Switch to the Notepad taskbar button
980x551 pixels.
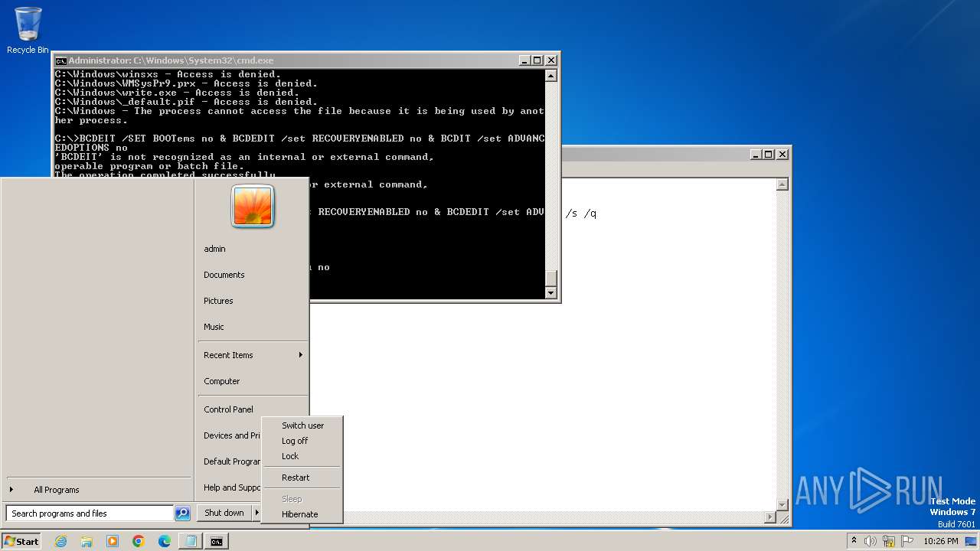tap(191, 541)
